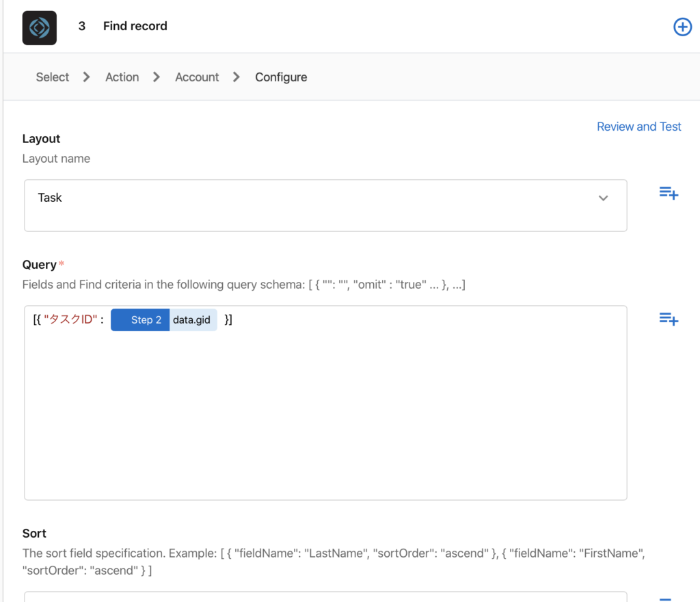Expand the Layout dropdown using its arrow

click(x=603, y=198)
